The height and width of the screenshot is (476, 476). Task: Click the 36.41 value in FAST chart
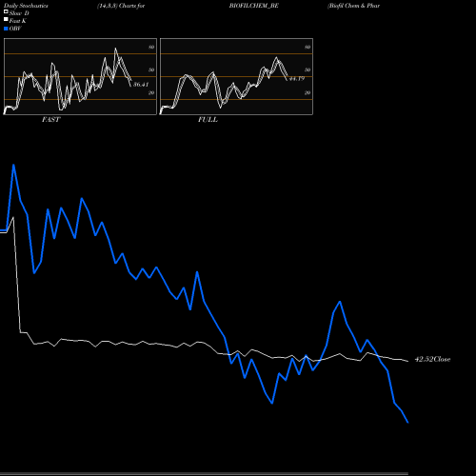point(141,85)
